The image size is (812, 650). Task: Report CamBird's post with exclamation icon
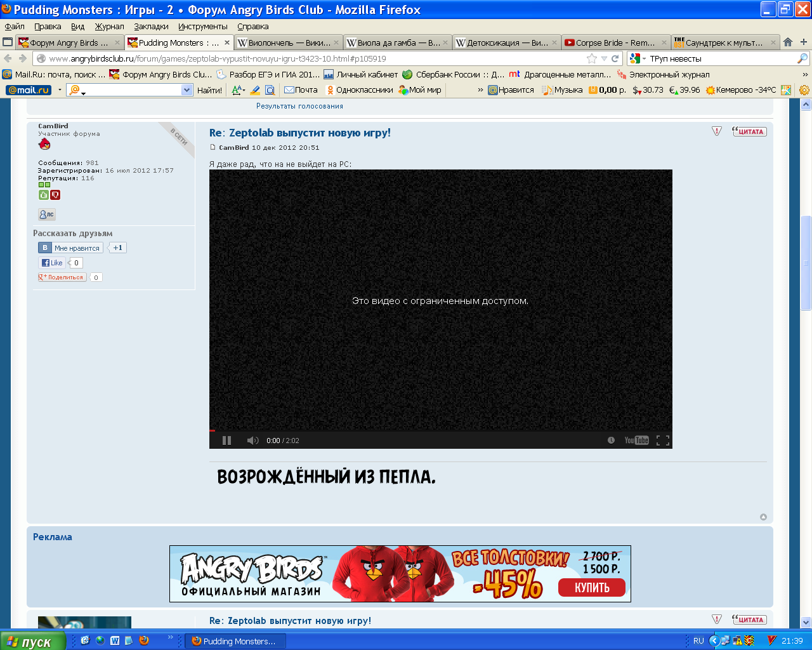[717, 131]
